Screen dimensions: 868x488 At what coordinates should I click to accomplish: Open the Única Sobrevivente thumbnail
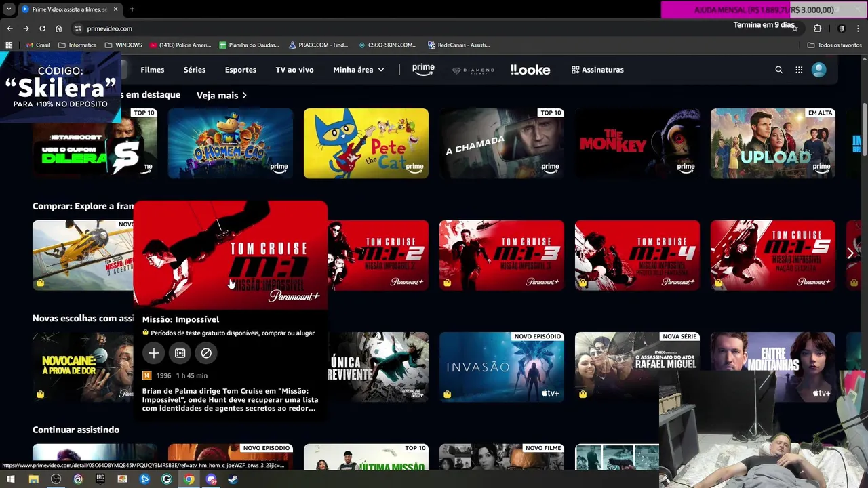pyautogui.click(x=378, y=367)
